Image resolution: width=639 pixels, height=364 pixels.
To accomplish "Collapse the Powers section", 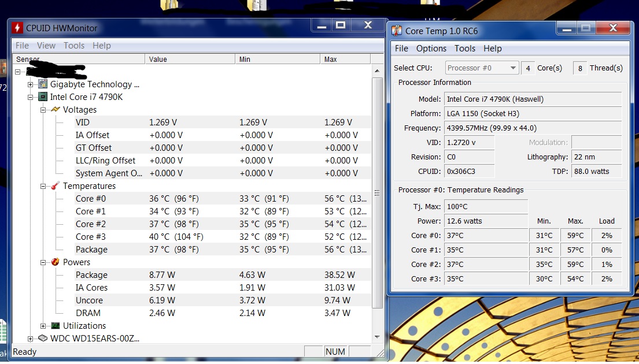I will tap(43, 262).
